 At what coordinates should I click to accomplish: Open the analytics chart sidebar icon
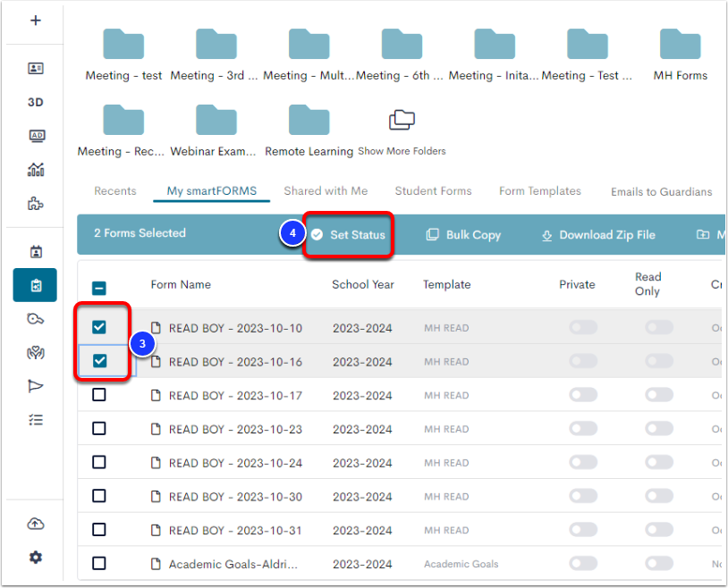tap(36, 170)
